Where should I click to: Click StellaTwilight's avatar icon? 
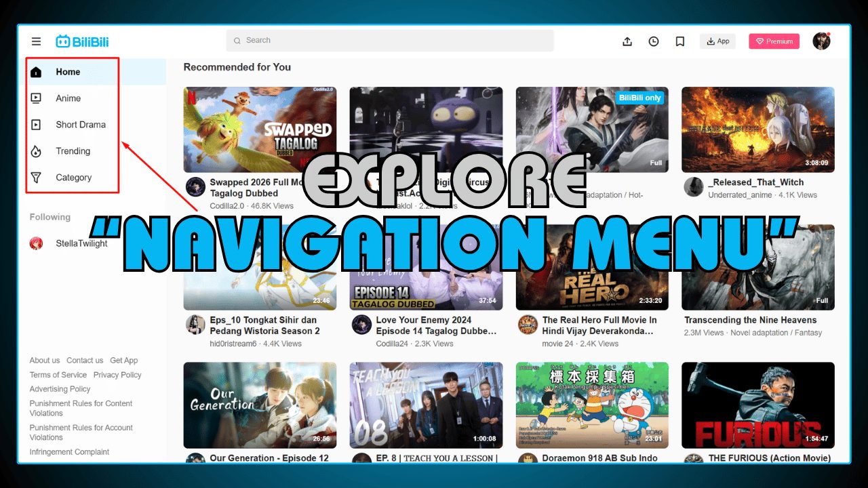pos(36,243)
